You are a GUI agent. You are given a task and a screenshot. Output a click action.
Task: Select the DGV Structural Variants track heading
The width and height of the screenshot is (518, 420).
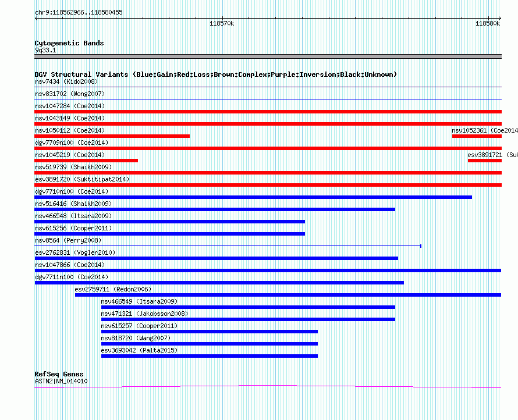click(215, 74)
